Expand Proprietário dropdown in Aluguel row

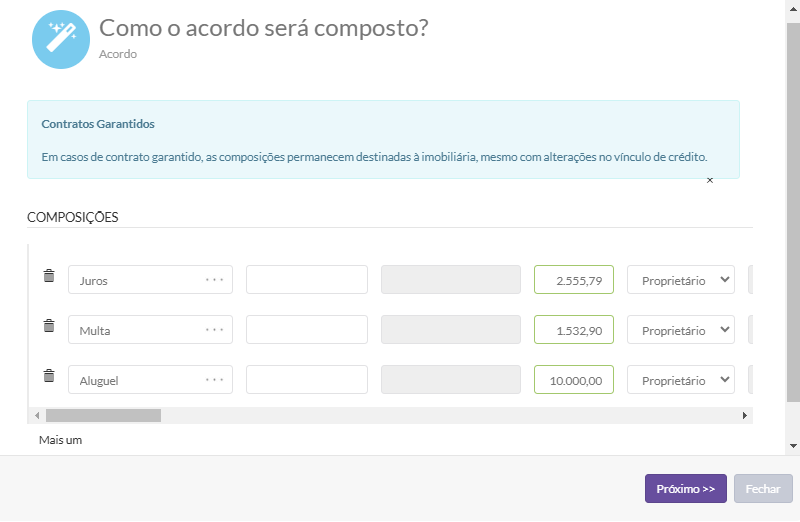coord(681,380)
